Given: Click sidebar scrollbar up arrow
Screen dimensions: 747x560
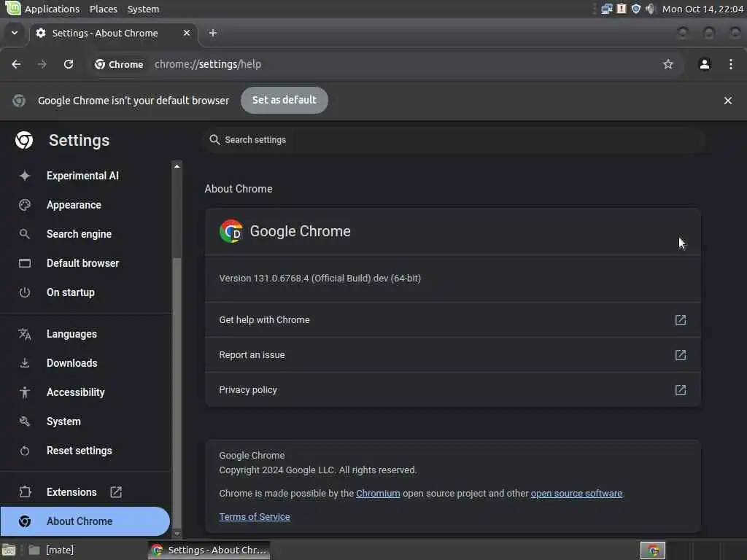Looking at the screenshot, I should [x=177, y=167].
